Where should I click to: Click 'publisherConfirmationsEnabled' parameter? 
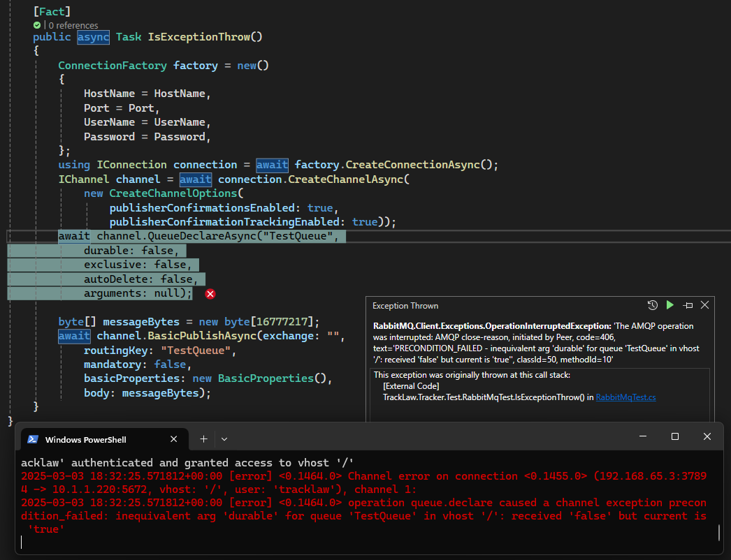click(202, 208)
